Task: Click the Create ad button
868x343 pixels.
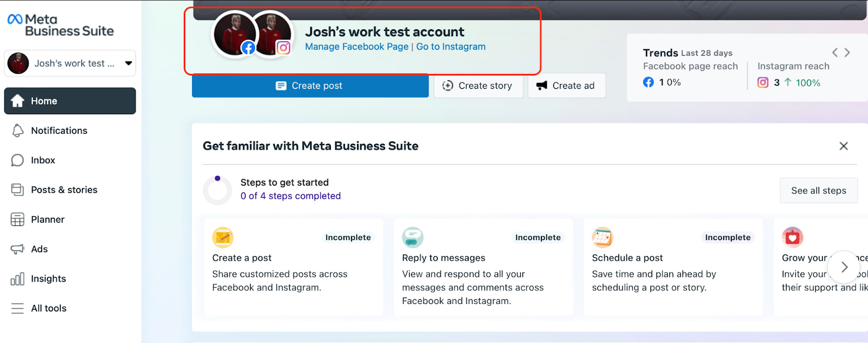Action: [566, 86]
